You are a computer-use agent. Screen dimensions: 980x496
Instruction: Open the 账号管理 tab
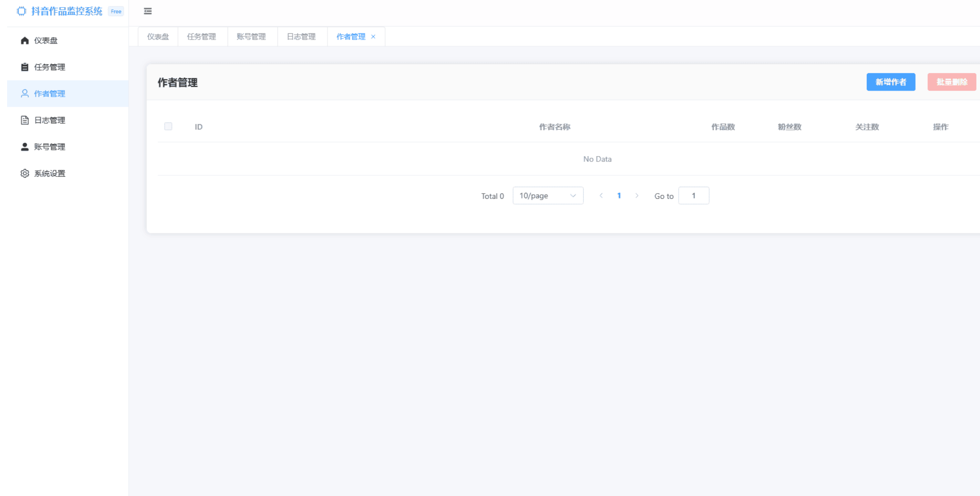click(x=251, y=37)
